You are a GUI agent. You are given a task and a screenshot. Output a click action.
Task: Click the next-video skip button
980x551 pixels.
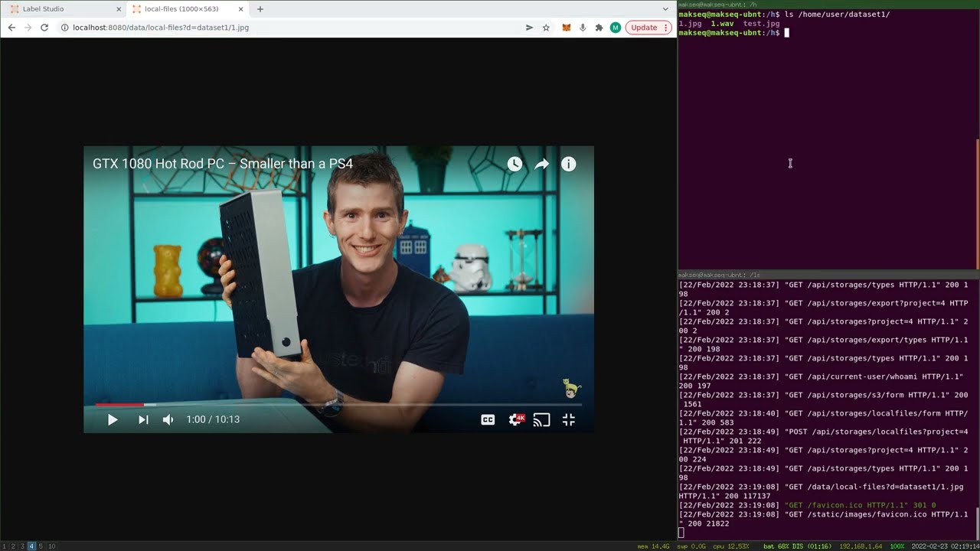[143, 419]
